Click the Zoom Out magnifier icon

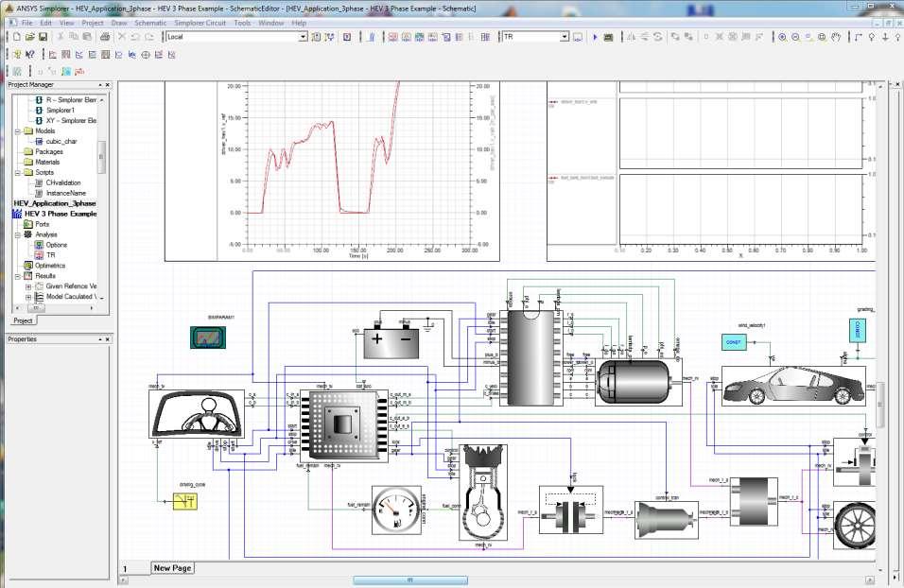(795, 37)
